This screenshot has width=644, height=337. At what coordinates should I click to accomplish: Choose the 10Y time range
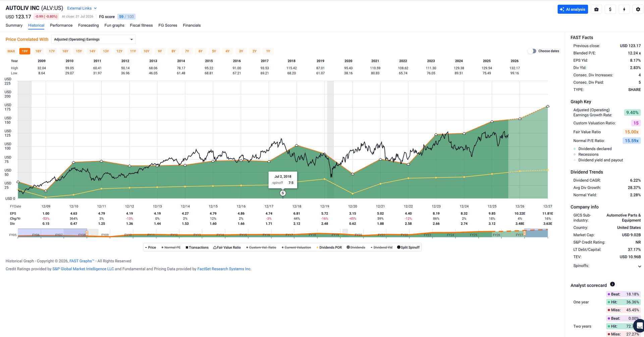[x=146, y=51]
